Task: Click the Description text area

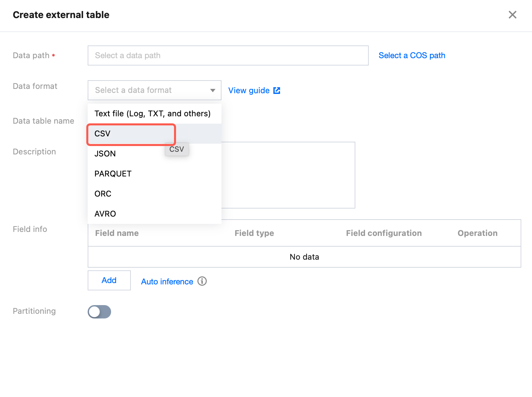Action: 288,175
